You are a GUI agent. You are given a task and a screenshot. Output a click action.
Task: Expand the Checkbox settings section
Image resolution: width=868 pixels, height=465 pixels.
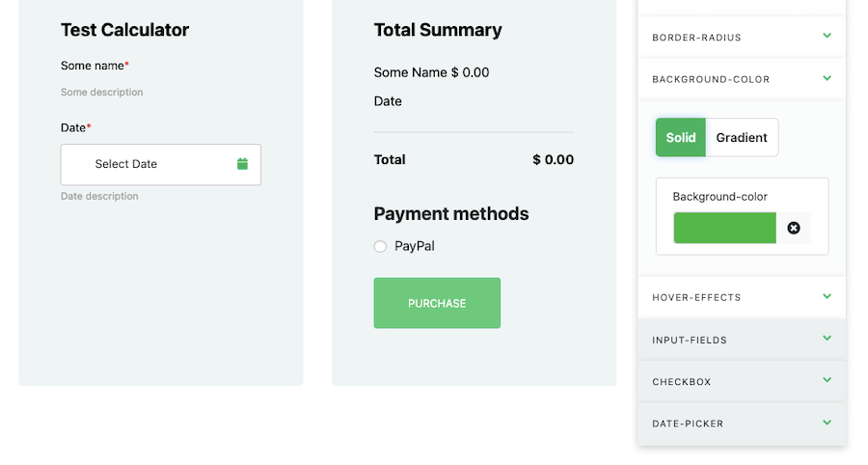point(742,381)
